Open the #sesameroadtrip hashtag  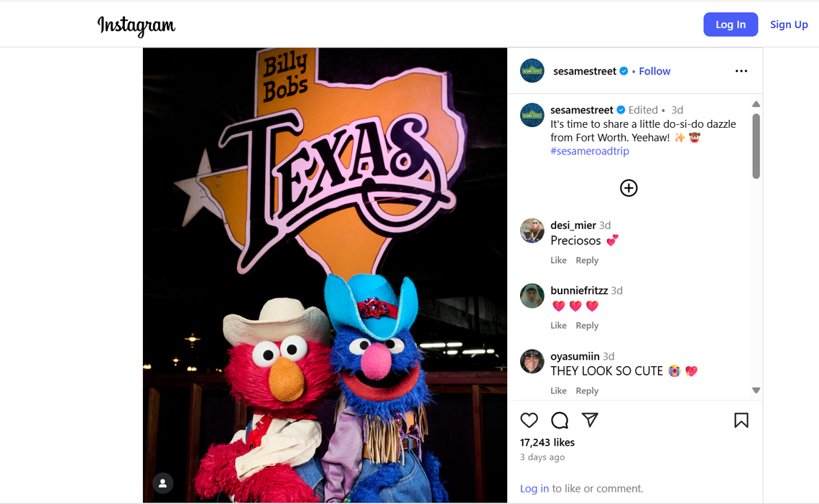[x=589, y=151]
